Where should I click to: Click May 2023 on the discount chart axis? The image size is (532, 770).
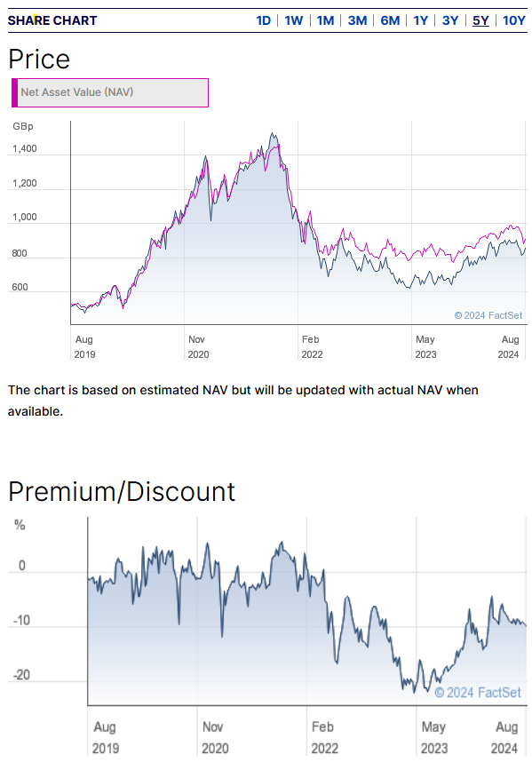pos(433,737)
